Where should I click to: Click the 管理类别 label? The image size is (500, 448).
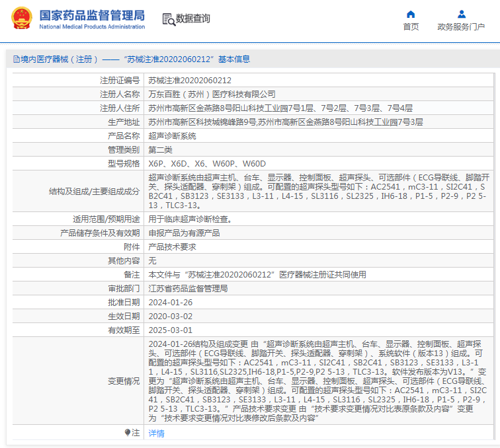124,150
